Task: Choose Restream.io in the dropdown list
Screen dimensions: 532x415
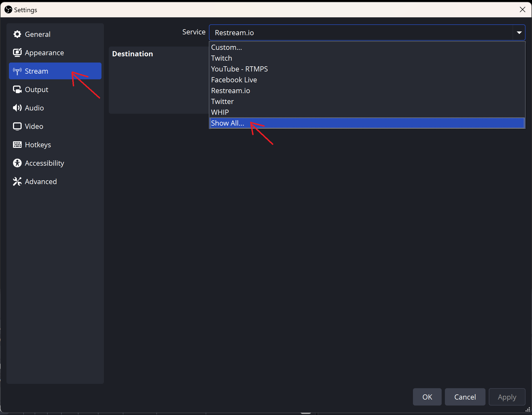Action: [367, 91]
